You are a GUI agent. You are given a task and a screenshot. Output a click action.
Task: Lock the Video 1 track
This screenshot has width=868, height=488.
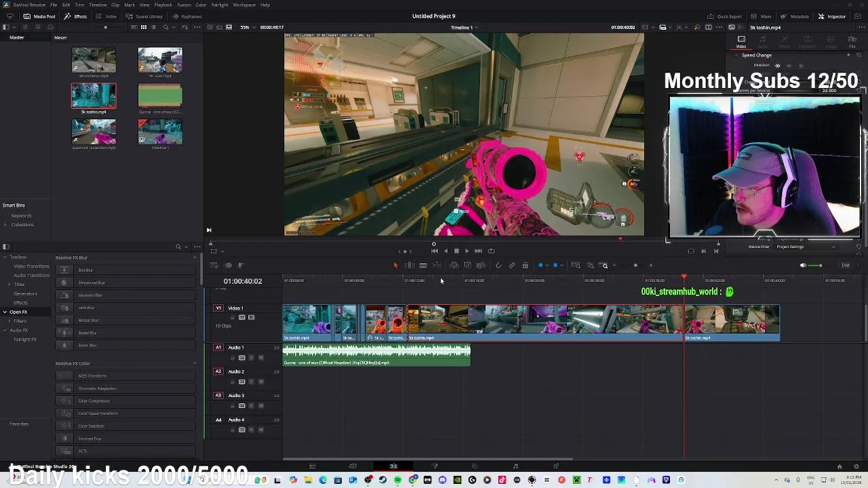tap(233, 317)
